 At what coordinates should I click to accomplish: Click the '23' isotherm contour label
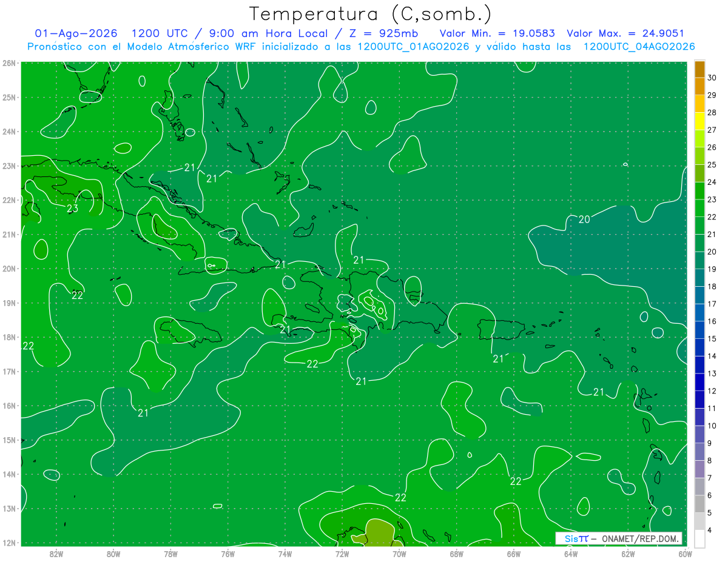click(72, 209)
